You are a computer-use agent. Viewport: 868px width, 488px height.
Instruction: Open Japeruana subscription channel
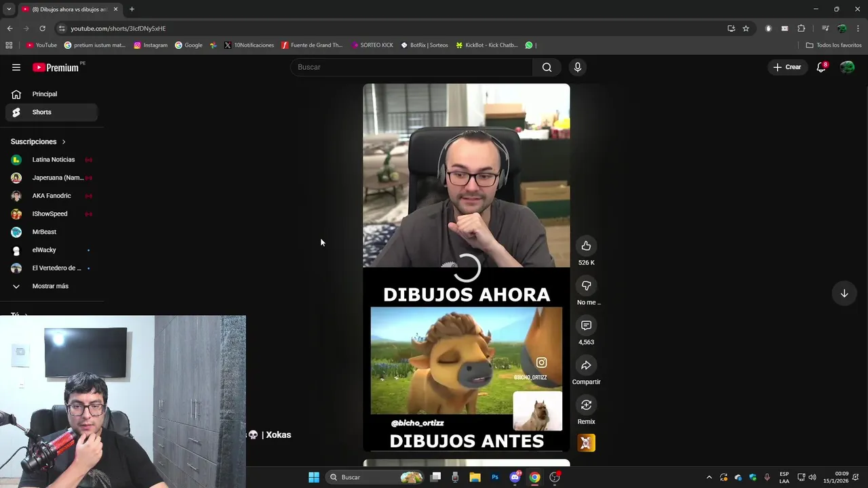click(52, 178)
